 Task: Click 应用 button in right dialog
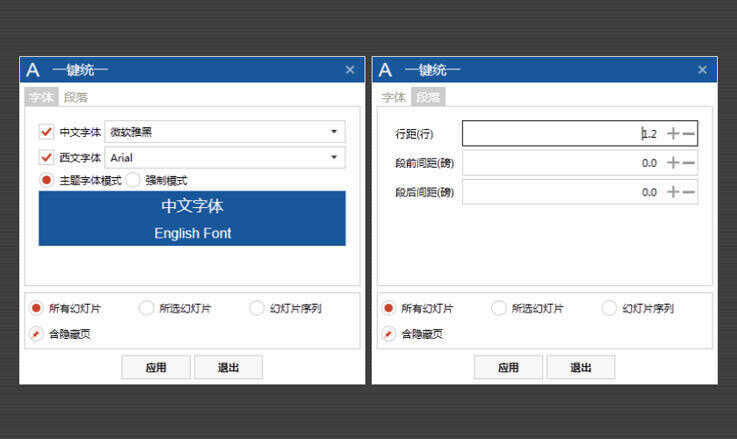coord(509,368)
